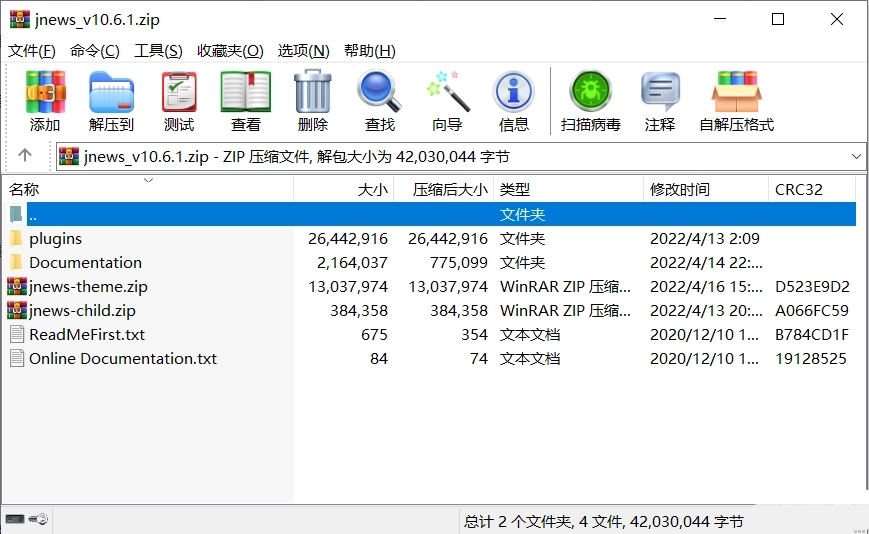Run the 测试 (Test) archive tool

tap(178, 92)
